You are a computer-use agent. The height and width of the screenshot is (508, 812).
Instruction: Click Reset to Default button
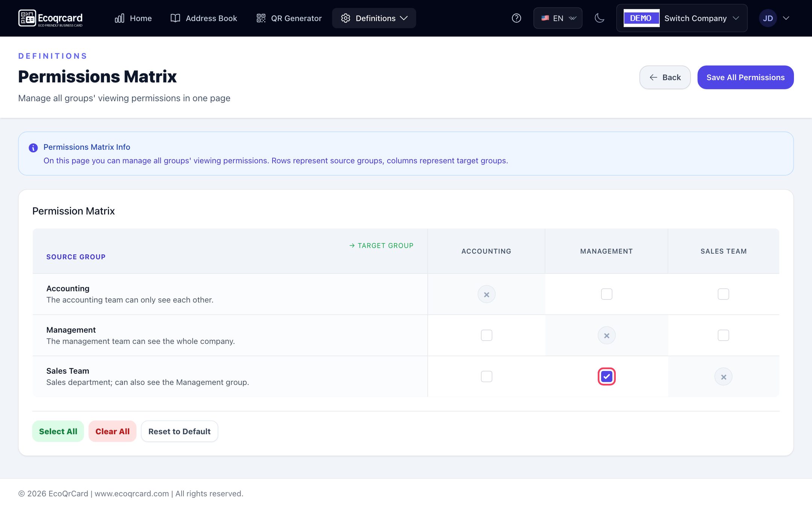click(179, 431)
